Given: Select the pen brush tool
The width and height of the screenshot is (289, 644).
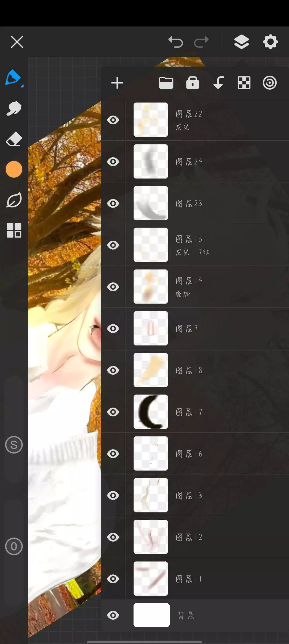Looking at the screenshot, I should point(14,78).
